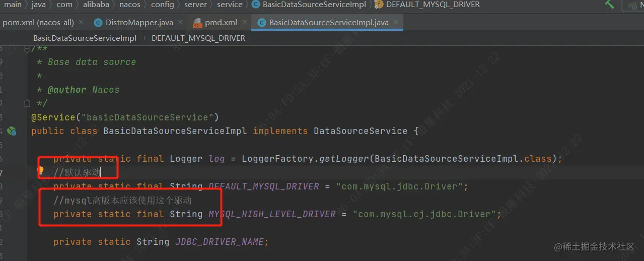This screenshot has width=644, height=261.
Task: Open 'server' folder in the navigation bar
Action: [195, 5]
